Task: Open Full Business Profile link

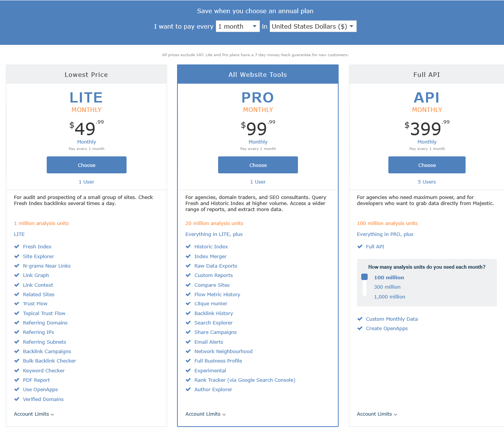Action: point(218,361)
